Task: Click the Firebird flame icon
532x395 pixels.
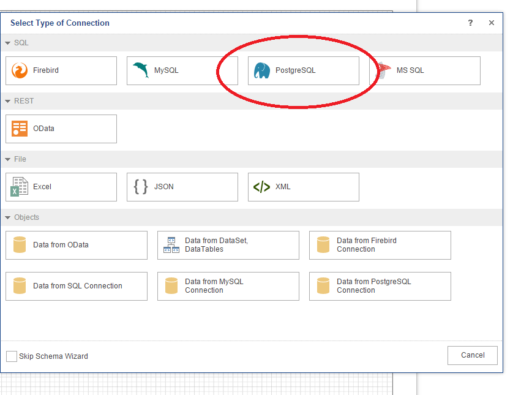Action: coord(20,70)
